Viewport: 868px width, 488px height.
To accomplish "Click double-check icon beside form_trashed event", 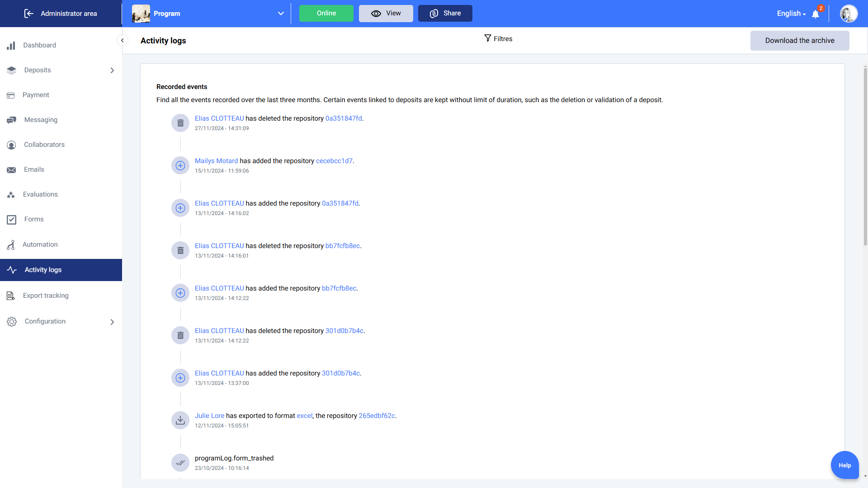I will (180, 463).
